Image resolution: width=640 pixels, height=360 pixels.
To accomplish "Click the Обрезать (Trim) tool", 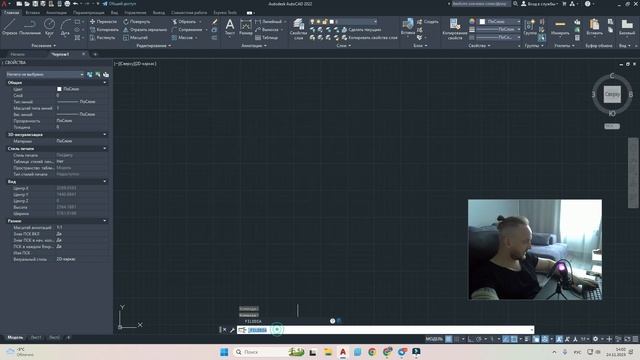I will [184, 21].
